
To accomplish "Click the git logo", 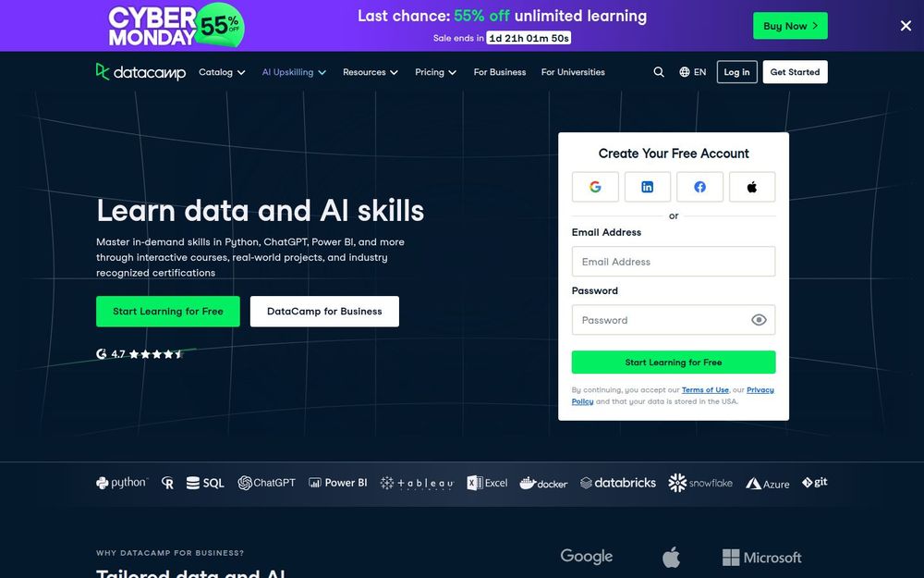I will pos(814,483).
